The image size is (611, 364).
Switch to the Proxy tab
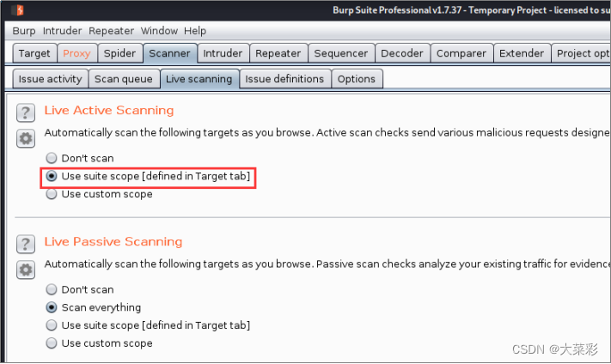[x=76, y=53]
